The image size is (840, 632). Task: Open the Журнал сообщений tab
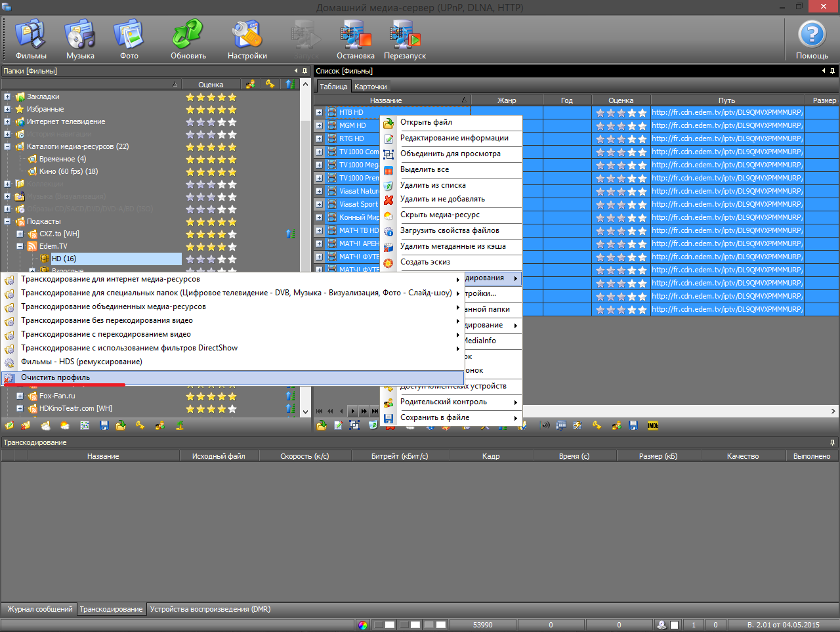[x=39, y=610]
